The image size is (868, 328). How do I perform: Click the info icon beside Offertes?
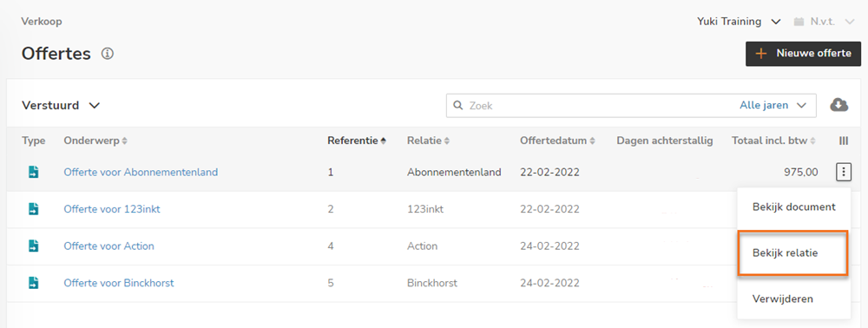(108, 54)
